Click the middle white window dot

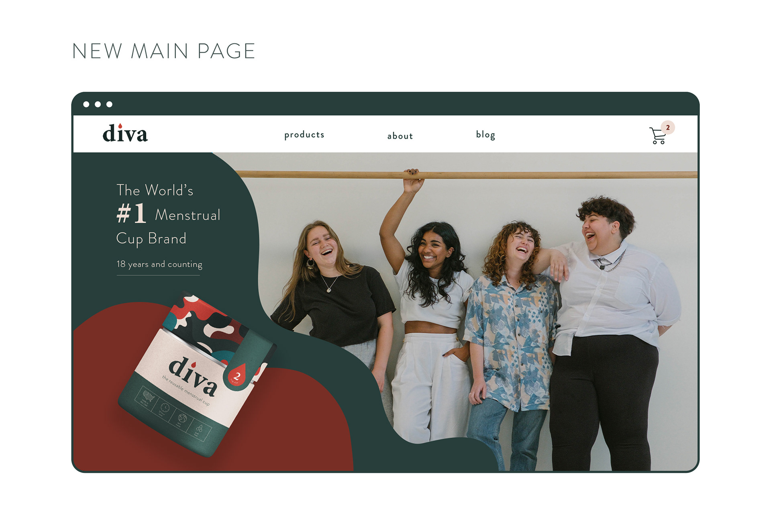pyautogui.click(x=98, y=104)
